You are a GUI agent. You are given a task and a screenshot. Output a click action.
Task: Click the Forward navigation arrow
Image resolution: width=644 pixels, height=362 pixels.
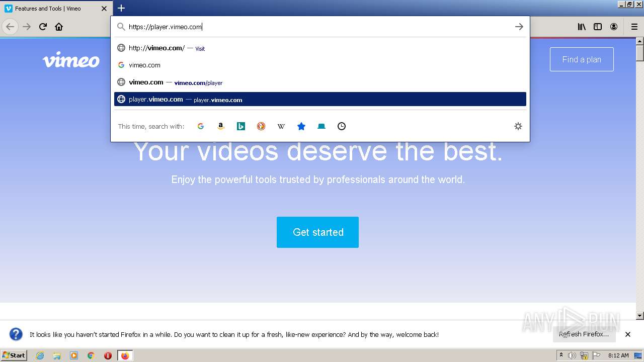point(27,27)
